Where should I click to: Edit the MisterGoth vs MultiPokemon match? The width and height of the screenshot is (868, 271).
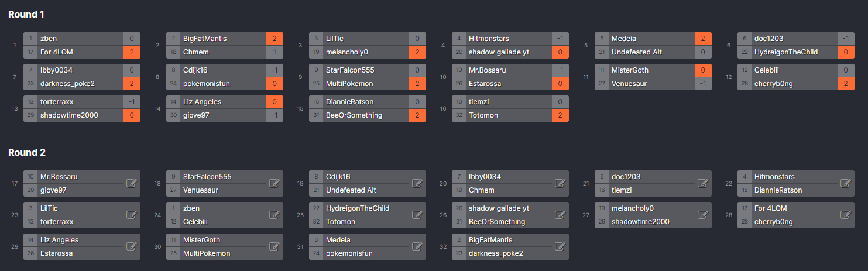(274, 246)
